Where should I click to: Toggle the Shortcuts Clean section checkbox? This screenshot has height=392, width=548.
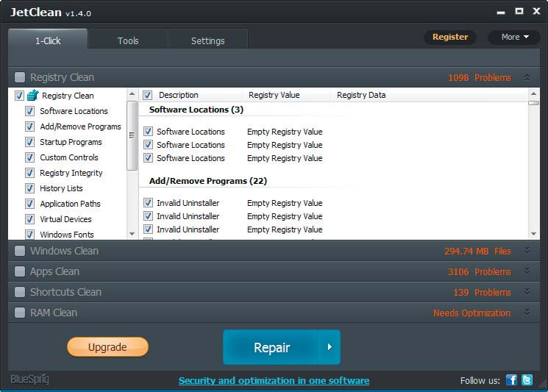pyautogui.click(x=20, y=292)
